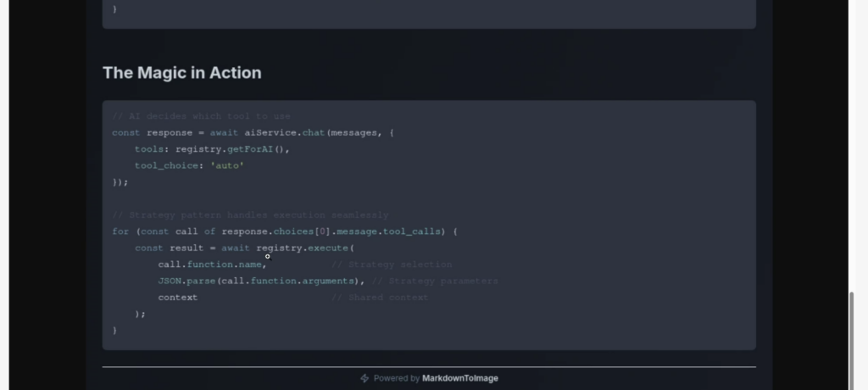This screenshot has height=390, width=868.
Task: Click 'The Magic in Action' heading
Action: click(181, 73)
